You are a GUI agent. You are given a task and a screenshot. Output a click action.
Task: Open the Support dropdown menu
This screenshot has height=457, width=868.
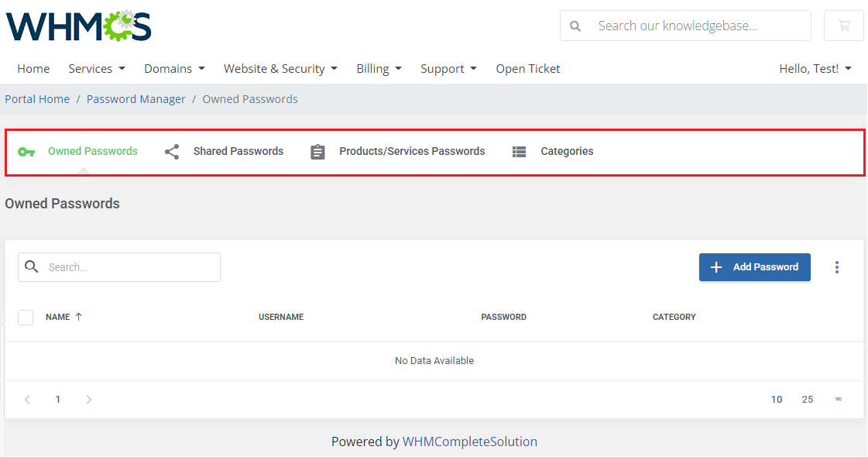coord(448,69)
